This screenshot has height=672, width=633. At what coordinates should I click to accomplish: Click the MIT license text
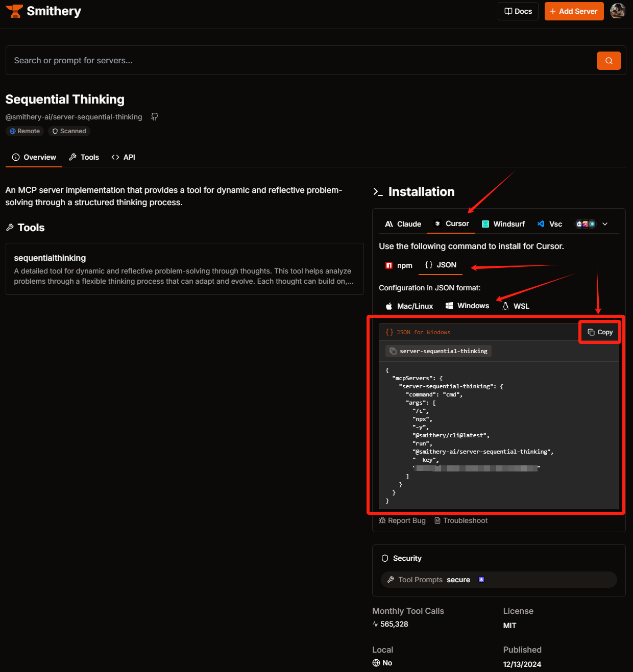[509, 626]
